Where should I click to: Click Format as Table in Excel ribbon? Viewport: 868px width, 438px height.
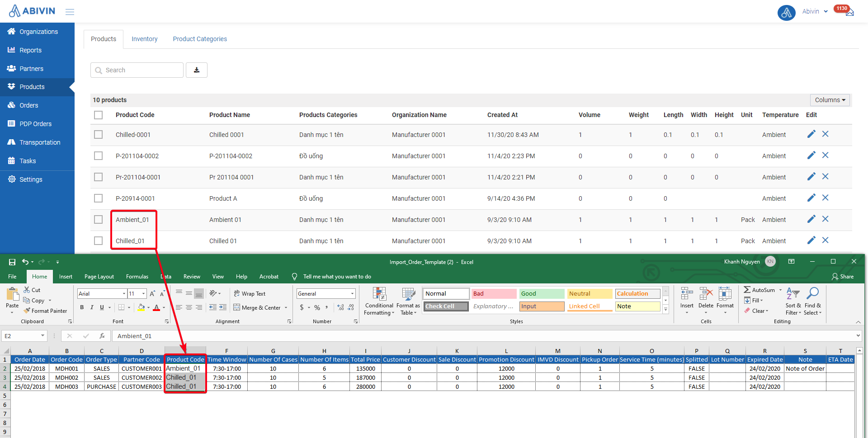pos(408,301)
